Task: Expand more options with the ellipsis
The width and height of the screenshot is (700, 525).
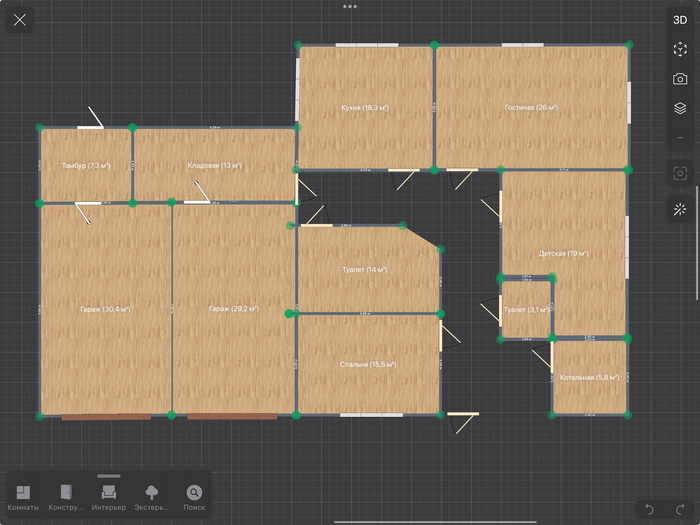Action: tap(680, 137)
